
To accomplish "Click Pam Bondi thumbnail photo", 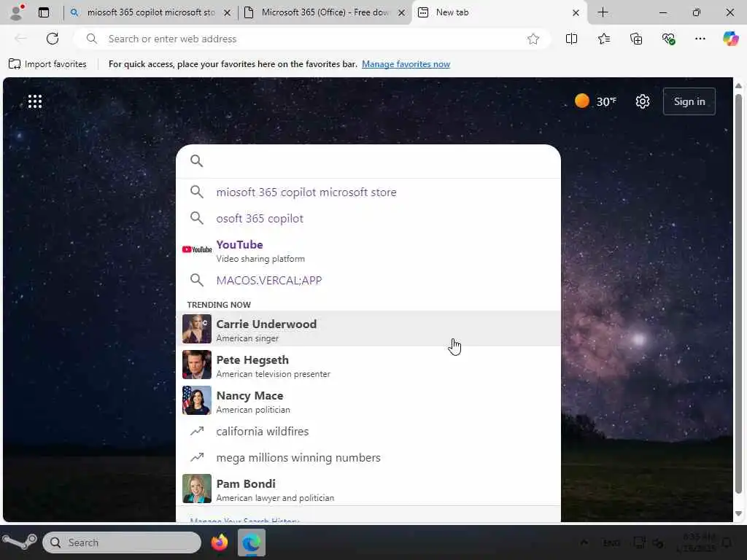I will pos(197,489).
